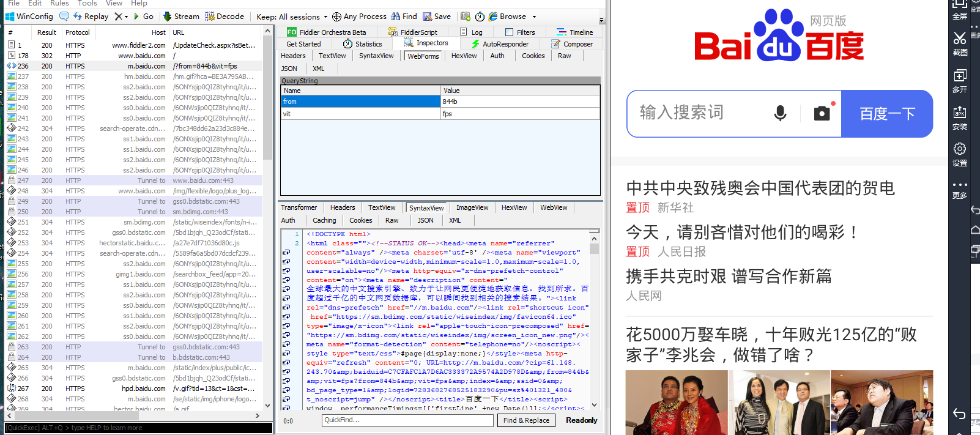Click the Readonly button
The image size is (980, 435).
581,420
